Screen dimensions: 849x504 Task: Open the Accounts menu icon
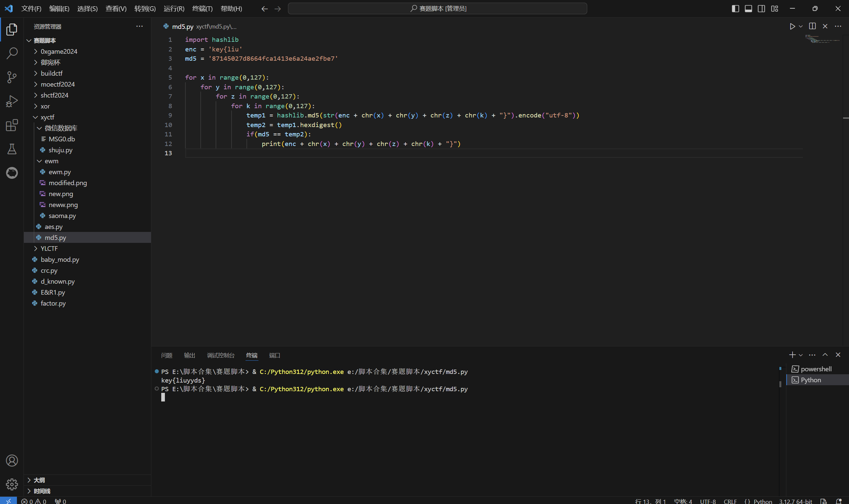click(x=12, y=461)
